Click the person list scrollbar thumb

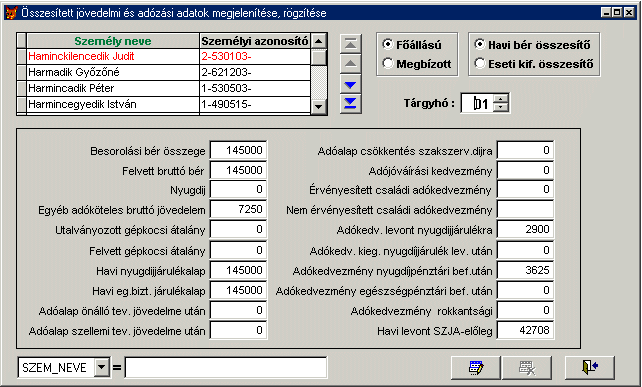(319, 57)
